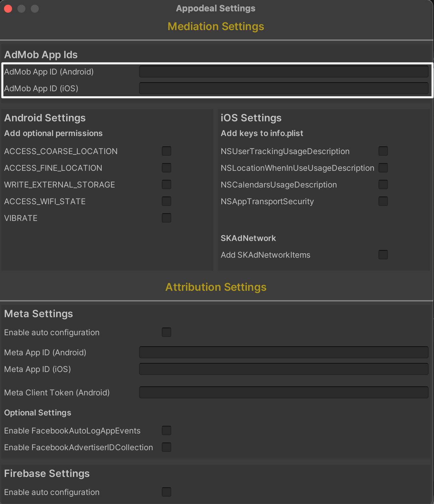This screenshot has width=434, height=504.
Task: Select the Meta Client Token (Android) field
Action: click(284, 392)
